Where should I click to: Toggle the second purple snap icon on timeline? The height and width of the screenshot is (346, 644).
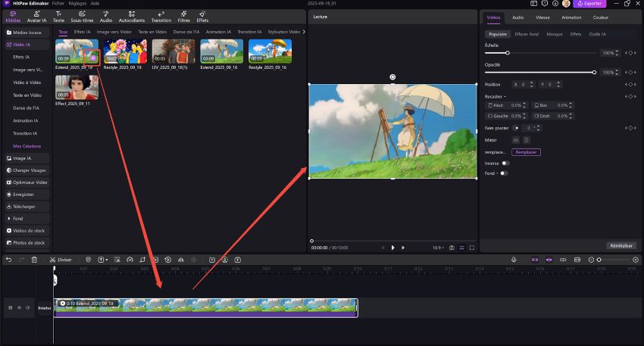click(549, 260)
